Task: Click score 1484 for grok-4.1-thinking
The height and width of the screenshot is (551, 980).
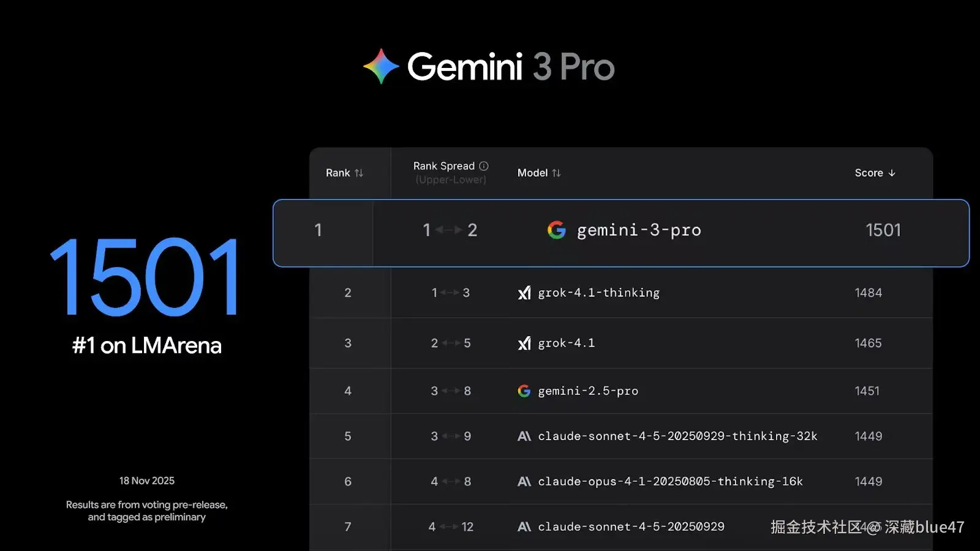Action: (x=869, y=293)
